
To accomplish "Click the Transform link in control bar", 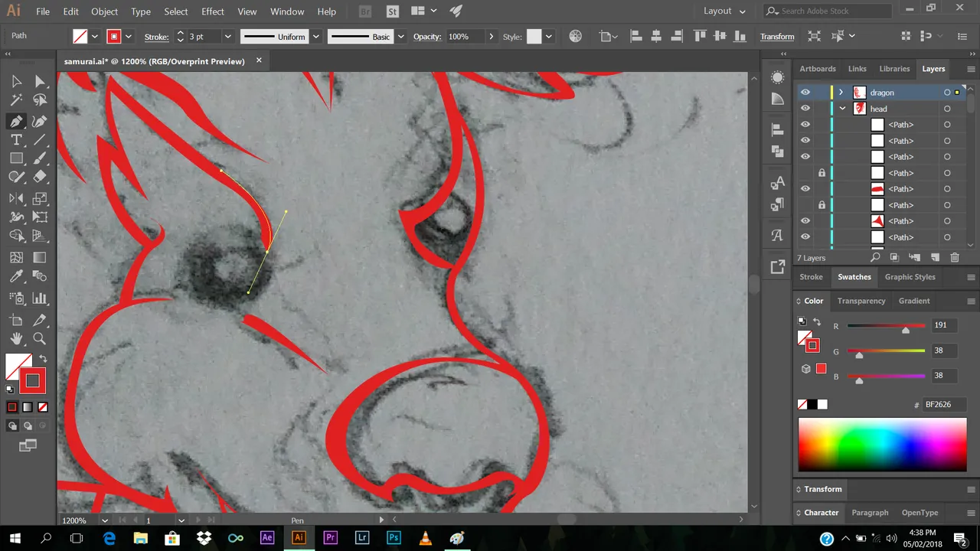I will click(x=777, y=37).
